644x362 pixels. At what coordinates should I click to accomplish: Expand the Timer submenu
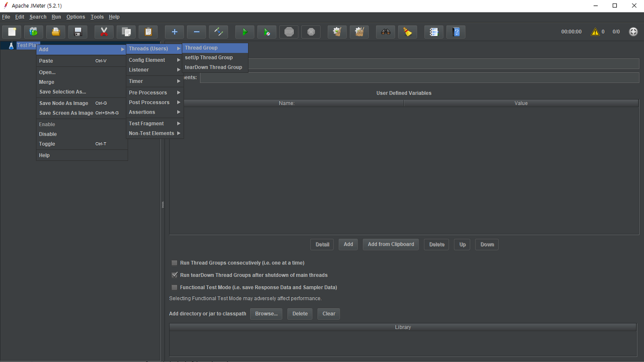click(x=154, y=81)
